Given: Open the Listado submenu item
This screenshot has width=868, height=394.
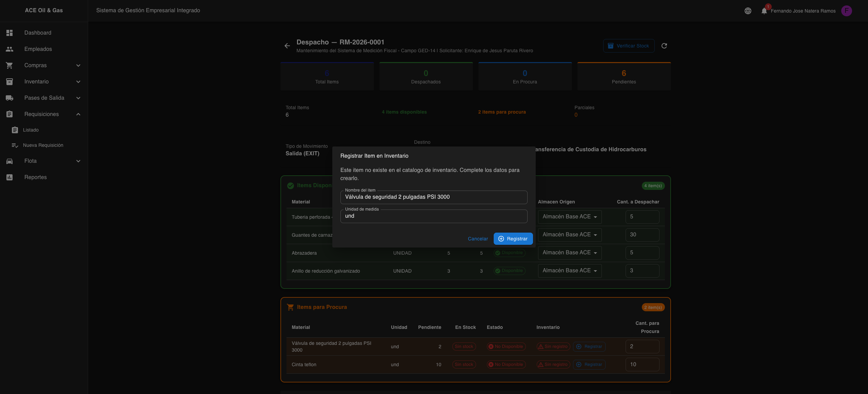Looking at the screenshot, I should pyautogui.click(x=31, y=130).
